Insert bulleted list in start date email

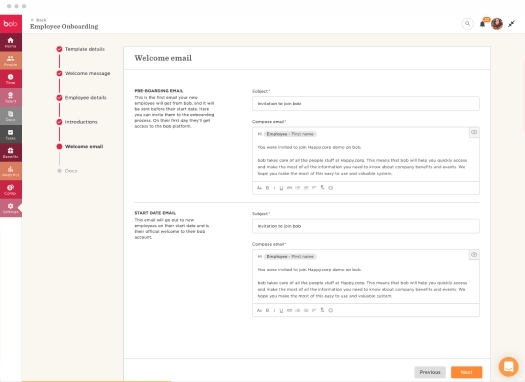(297, 310)
